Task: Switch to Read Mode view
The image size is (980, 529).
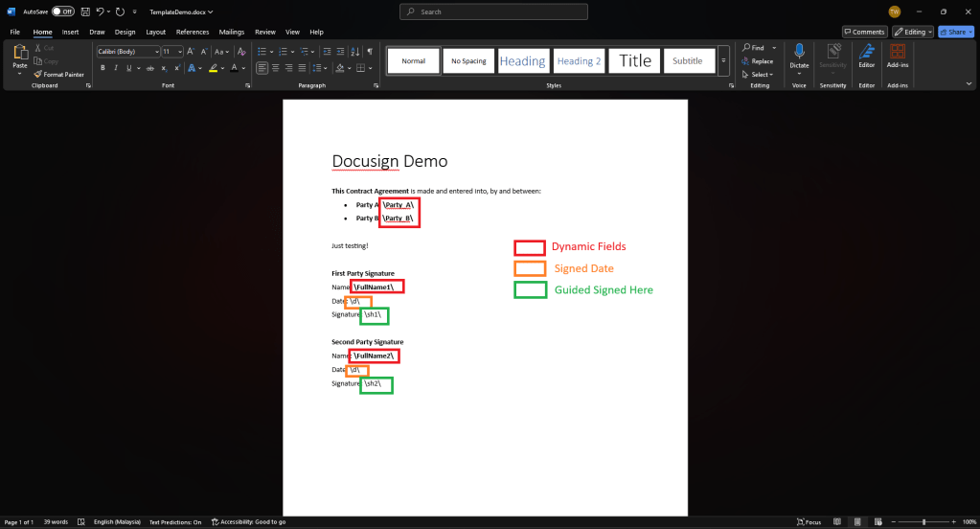Action: pyautogui.click(x=837, y=522)
